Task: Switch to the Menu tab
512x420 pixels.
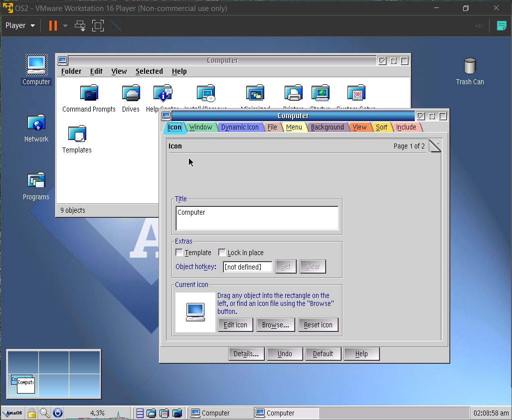Action: click(294, 127)
